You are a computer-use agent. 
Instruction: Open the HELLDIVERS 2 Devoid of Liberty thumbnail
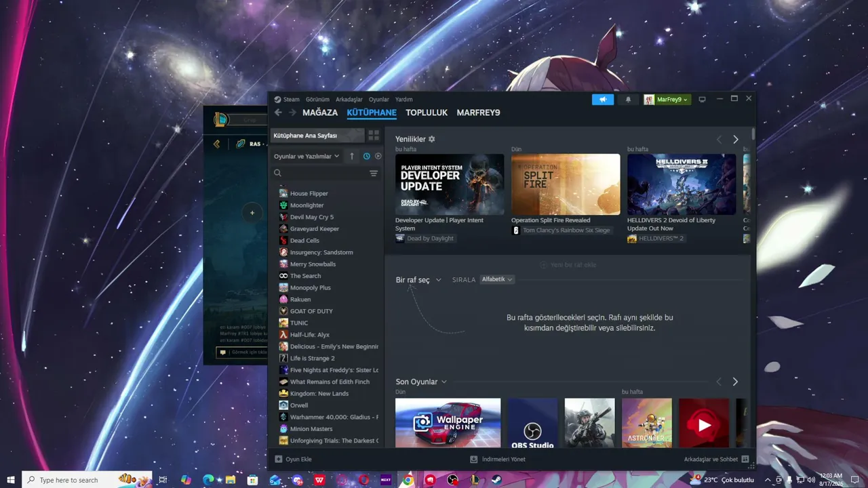pyautogui.click(x=682, y=184)
